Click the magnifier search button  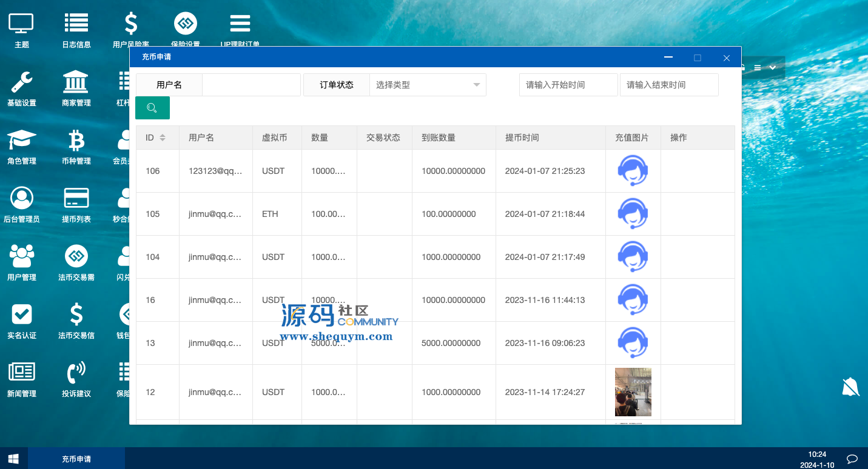click(152, 108)
